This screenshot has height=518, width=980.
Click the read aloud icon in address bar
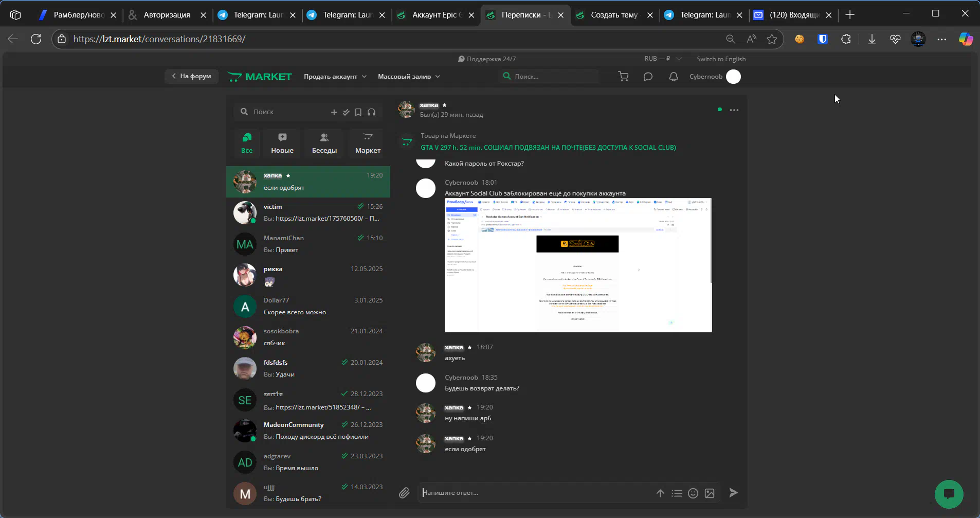click(751, 39)
